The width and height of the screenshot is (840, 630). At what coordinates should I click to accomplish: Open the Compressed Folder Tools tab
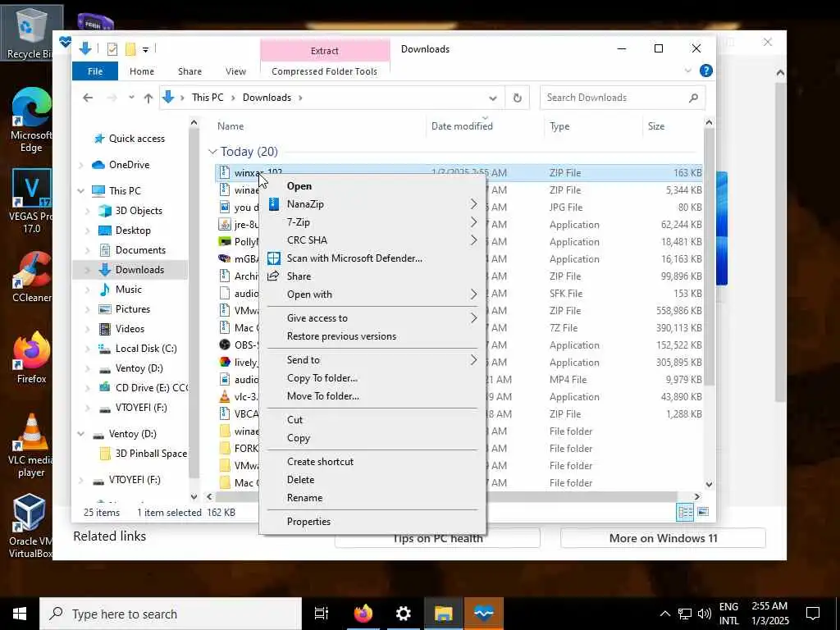click(325, 71)
